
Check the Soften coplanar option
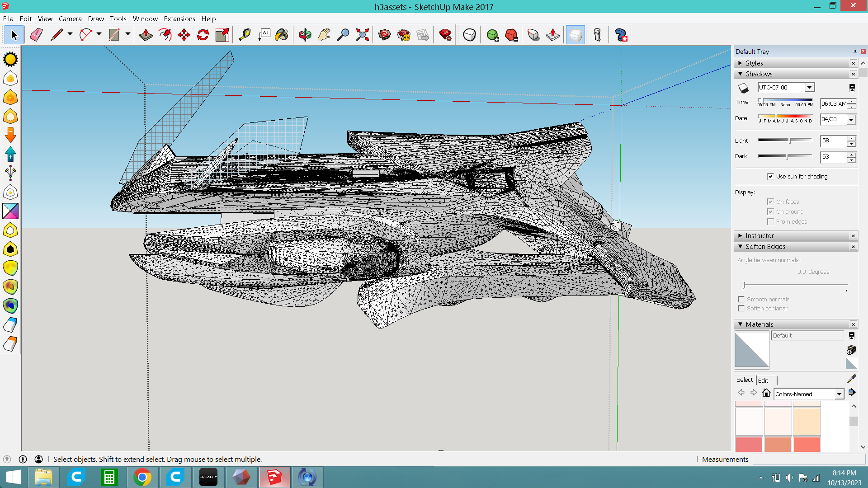[x=741, y=308]
